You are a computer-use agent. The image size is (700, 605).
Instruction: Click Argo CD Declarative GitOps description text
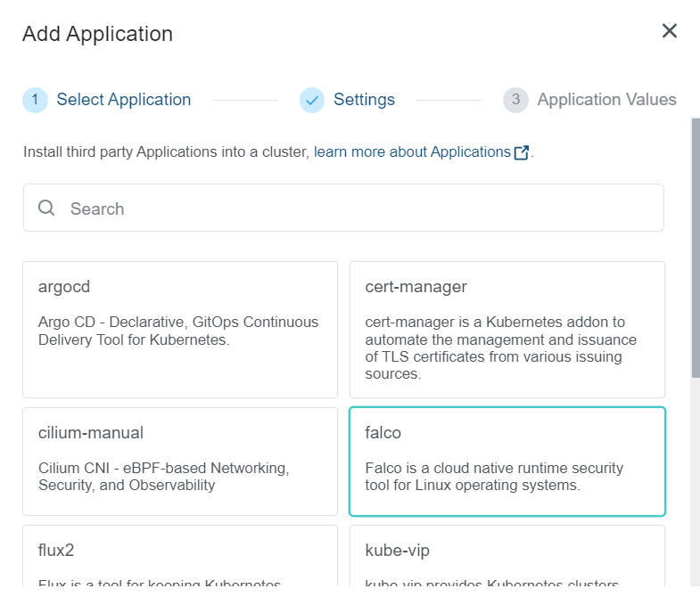pyautogui.click(x=178, y=331)
